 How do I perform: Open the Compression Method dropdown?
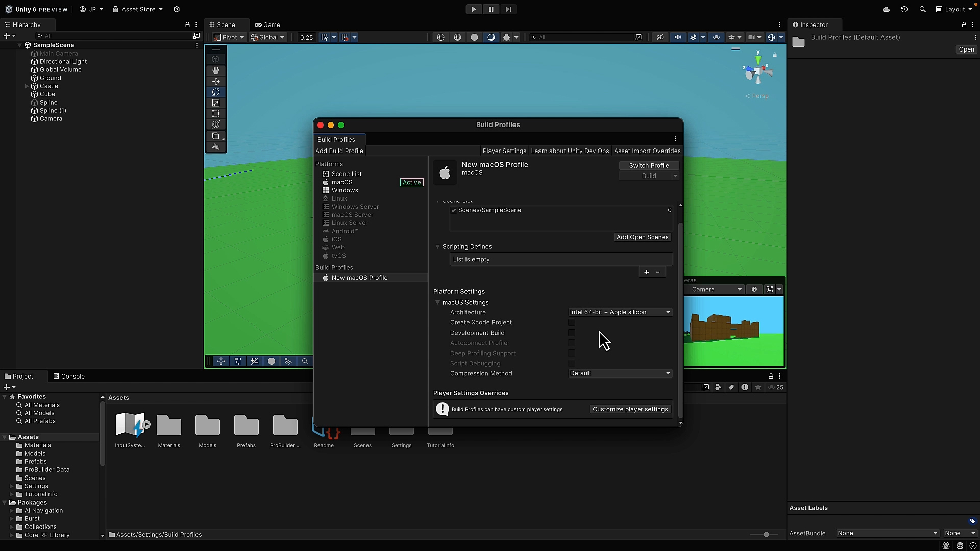620,373
